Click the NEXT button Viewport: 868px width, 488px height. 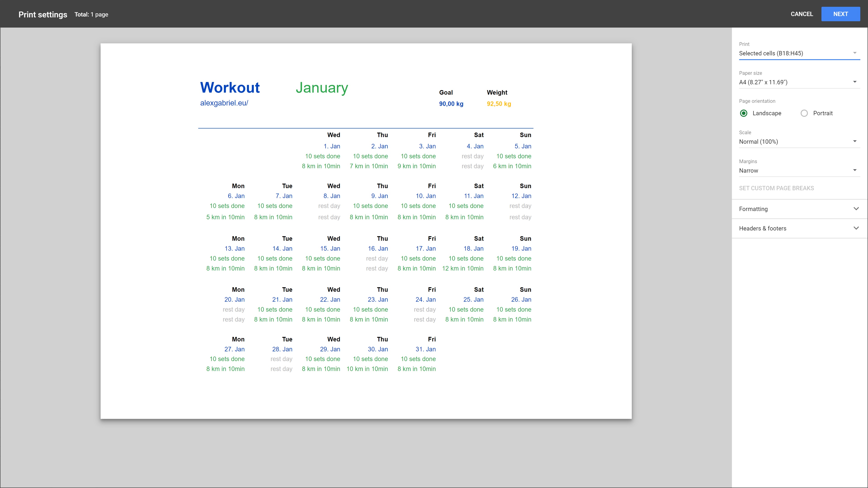click(840, 14)
